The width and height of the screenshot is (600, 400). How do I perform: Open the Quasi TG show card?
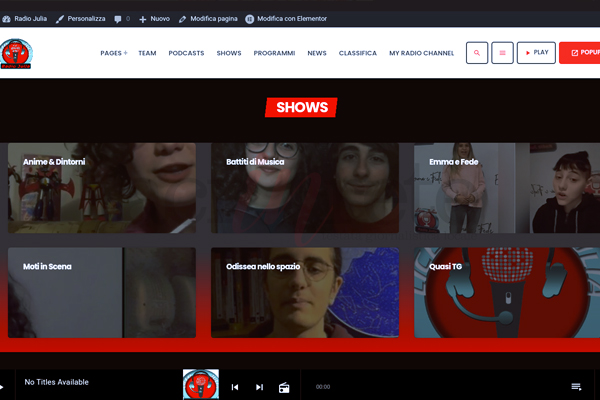point(507,292)
